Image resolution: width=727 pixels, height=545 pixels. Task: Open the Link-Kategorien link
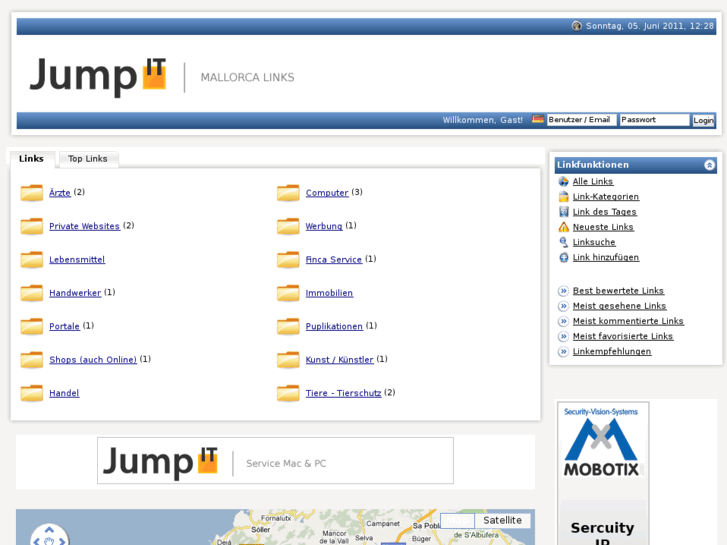[606, 197]
